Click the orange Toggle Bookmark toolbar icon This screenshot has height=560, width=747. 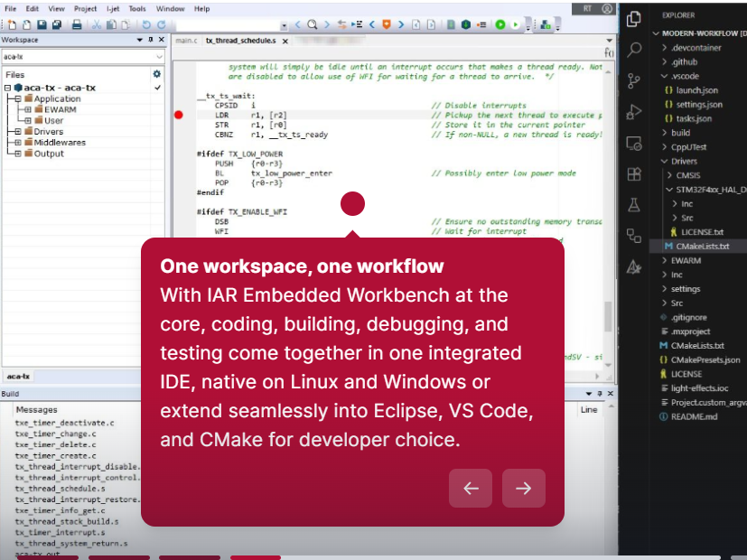click(387, 24)
